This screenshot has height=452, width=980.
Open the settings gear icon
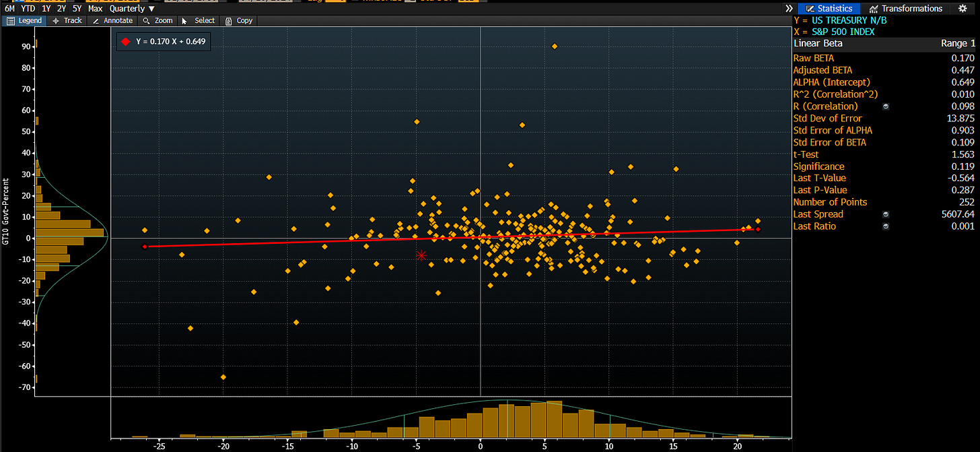(963, 9)
